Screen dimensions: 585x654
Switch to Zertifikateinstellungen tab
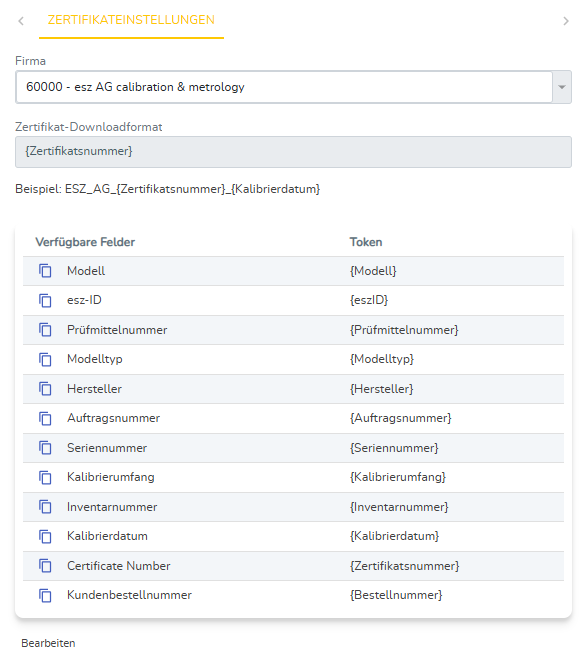tap(131, 20)
